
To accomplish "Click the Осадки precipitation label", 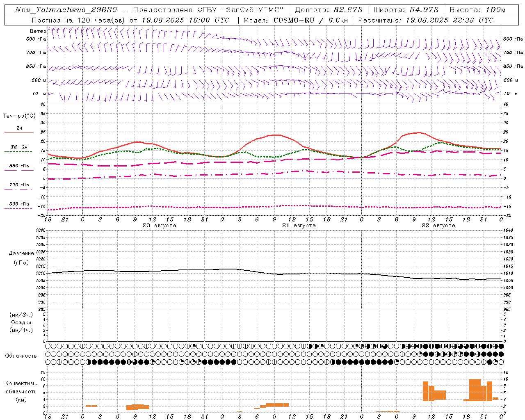I will pyautogui.click(x=21, y=322).
